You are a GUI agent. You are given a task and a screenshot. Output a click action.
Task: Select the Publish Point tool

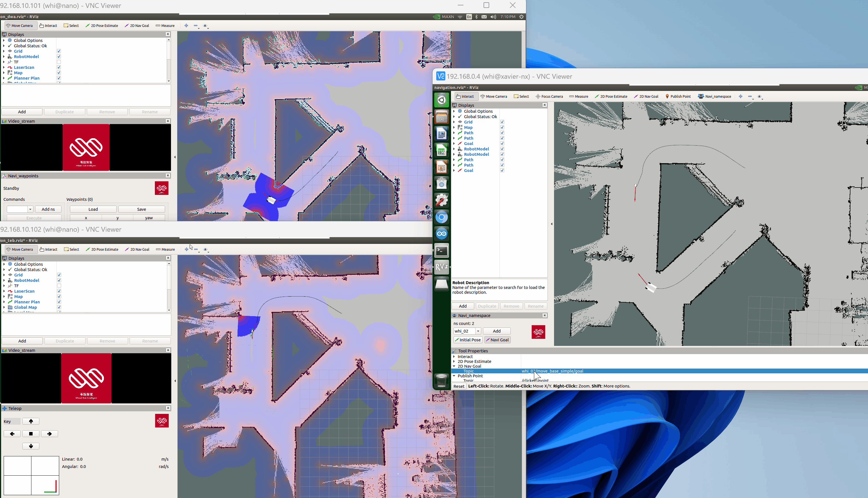[x=678, y=96]
